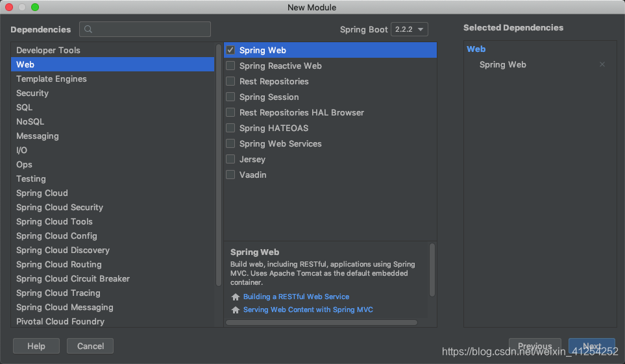Open Pivotal Cloud Foundry category
This screenshot has height=364, width=625.
tap(113, 321)
